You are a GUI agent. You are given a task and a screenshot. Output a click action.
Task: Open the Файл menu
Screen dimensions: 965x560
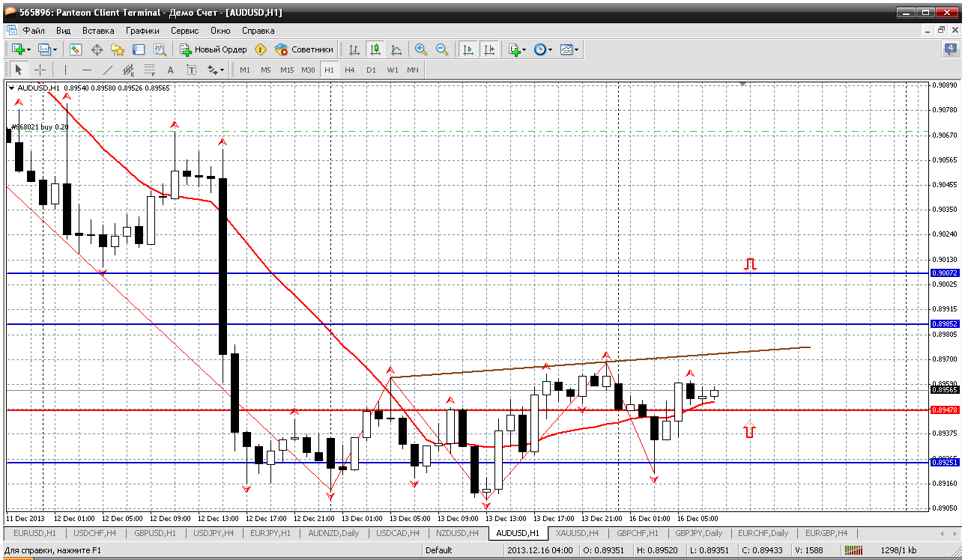(x=34, y=31)
